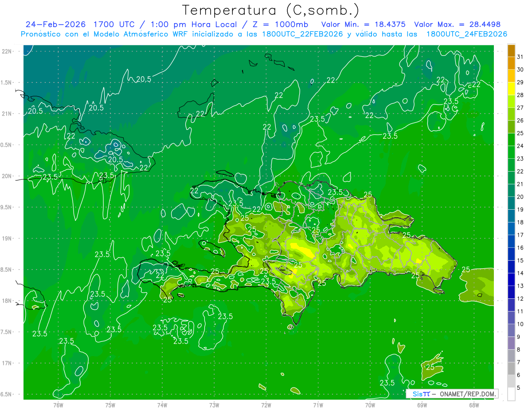The image size is (532, 411).
Task: Click the '1800UTC_24FEB2026' valid-until time
Action: (x=466, y=34)
